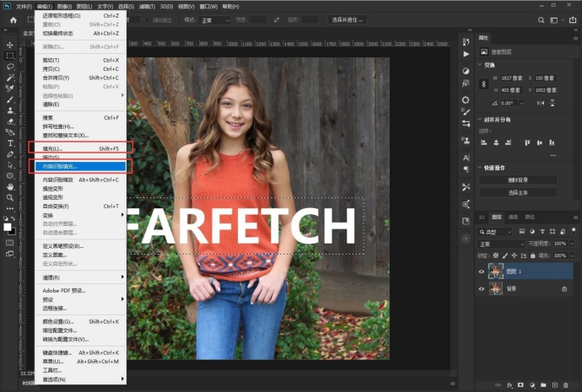Select the Ellipse shape tool
582x392 pixels.
point(10,176)
